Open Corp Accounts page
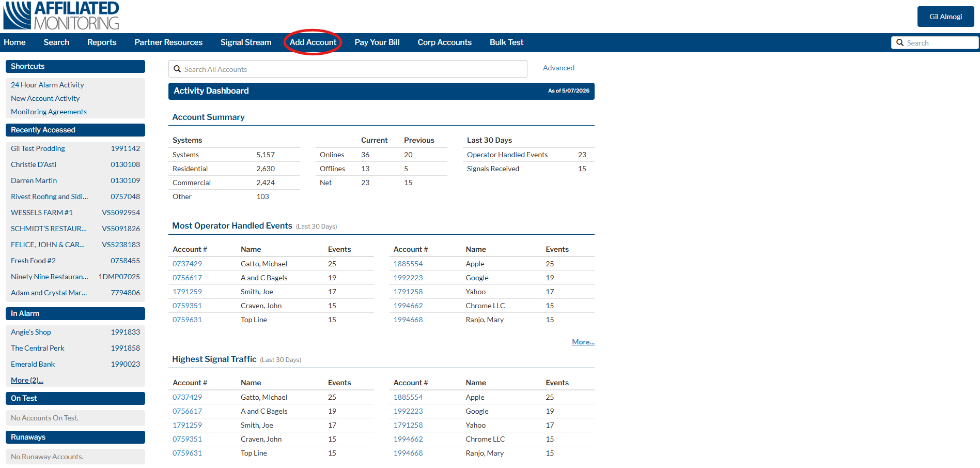This screenshot has height=468, width=980. (445, 42)
